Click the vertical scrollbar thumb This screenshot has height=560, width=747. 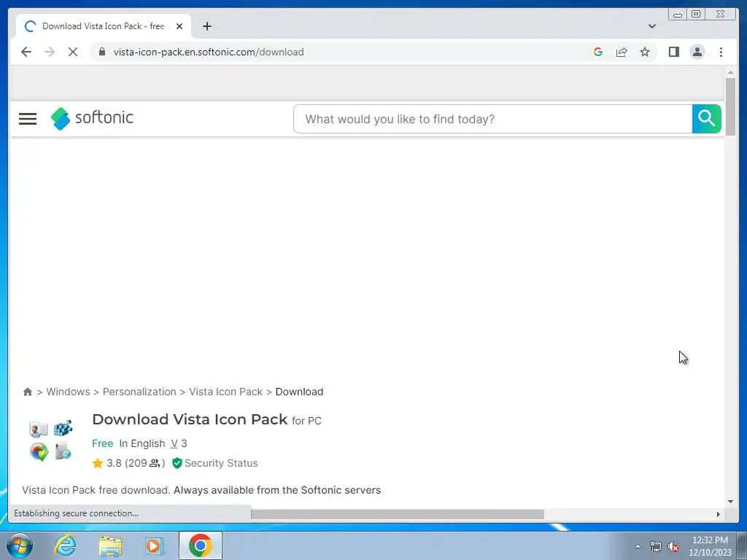730,106
